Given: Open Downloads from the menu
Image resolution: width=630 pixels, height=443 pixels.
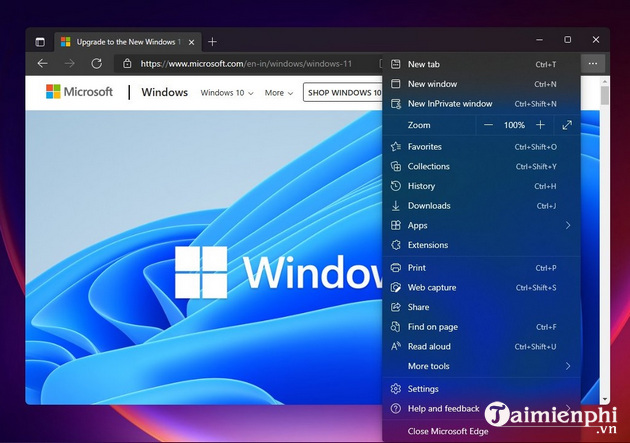Looking at the screenshot, I should (481, 206).
